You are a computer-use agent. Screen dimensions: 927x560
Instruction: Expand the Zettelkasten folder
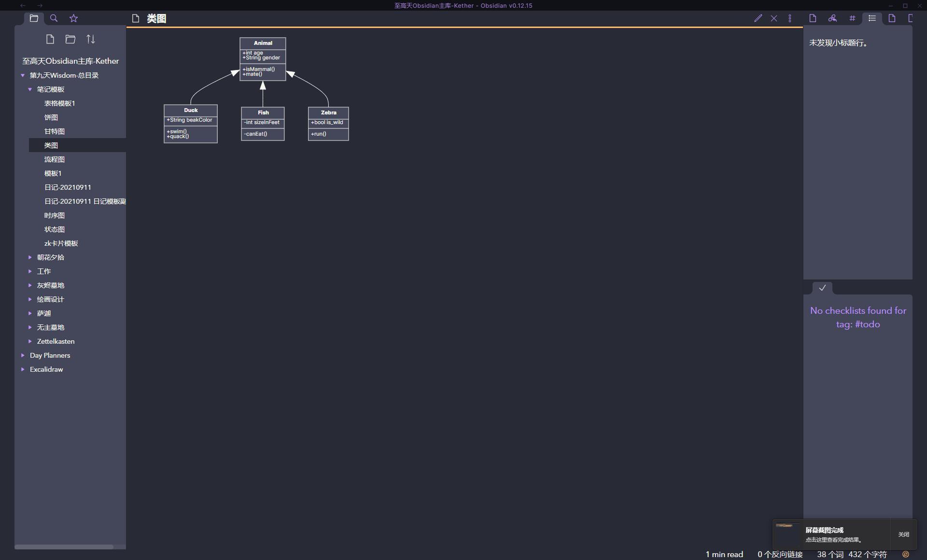30,341
